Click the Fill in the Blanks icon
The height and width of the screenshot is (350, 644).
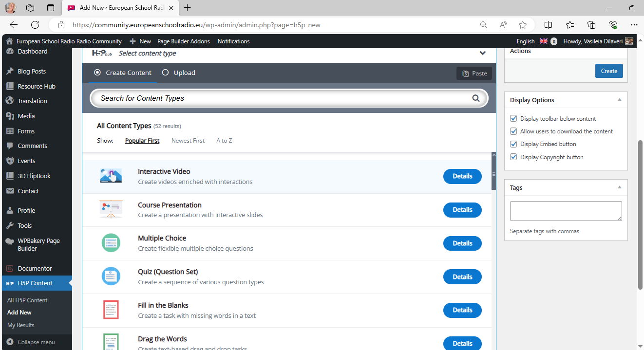point(111,310)
